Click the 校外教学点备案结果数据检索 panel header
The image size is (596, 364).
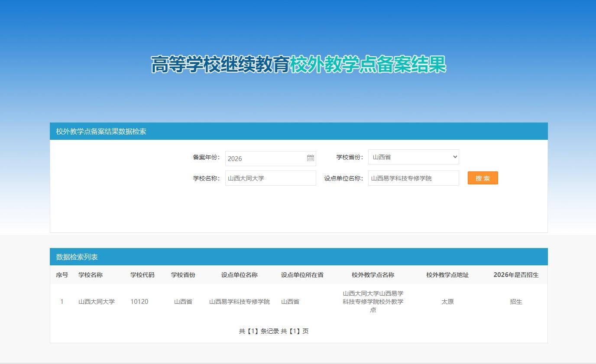[299, 131]
